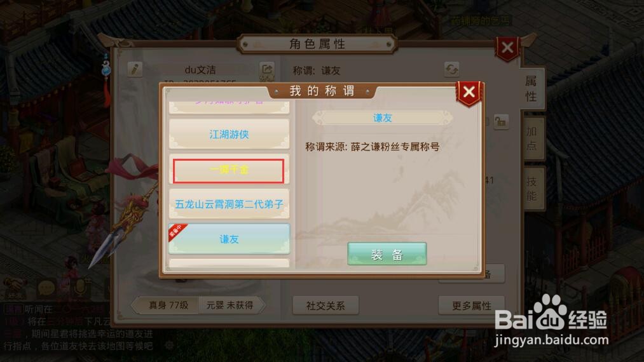Select 五龙山云霄洞第二代弟子 title

coord(229,204)
